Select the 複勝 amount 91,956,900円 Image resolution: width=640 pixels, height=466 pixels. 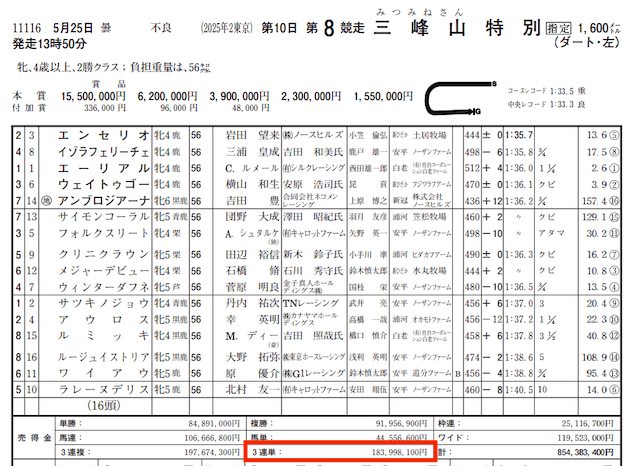(401, 424)
